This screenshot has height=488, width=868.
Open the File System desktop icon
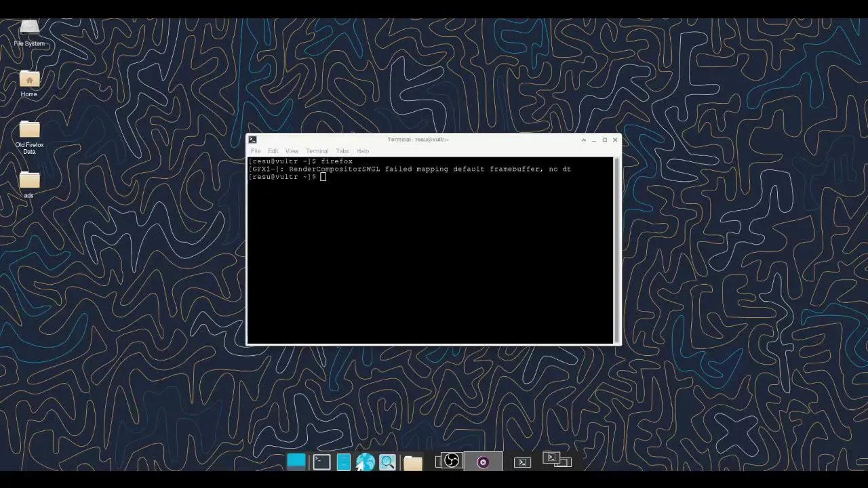point(29,33)
